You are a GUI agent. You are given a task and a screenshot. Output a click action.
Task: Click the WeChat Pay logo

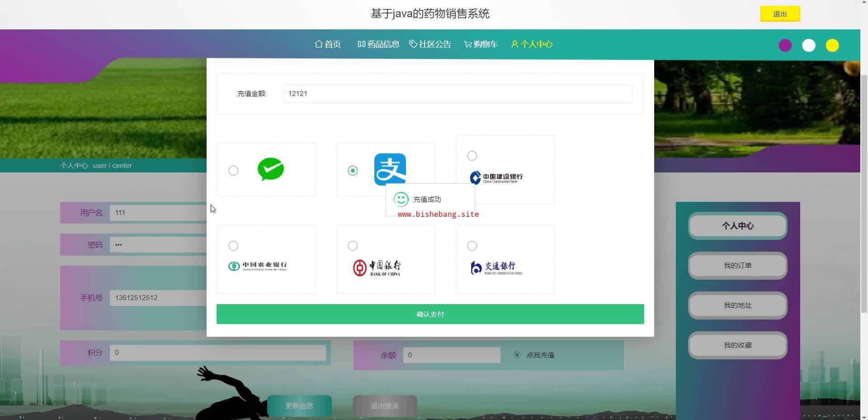click(271, 169)
